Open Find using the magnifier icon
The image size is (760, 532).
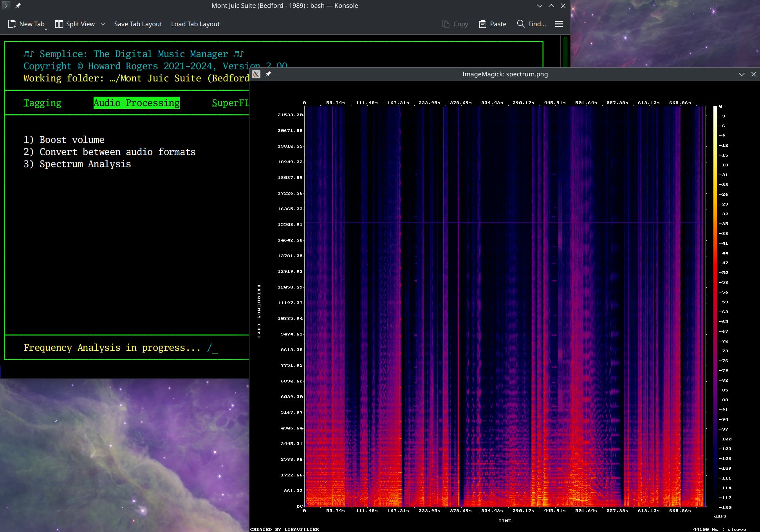[521, 24]
